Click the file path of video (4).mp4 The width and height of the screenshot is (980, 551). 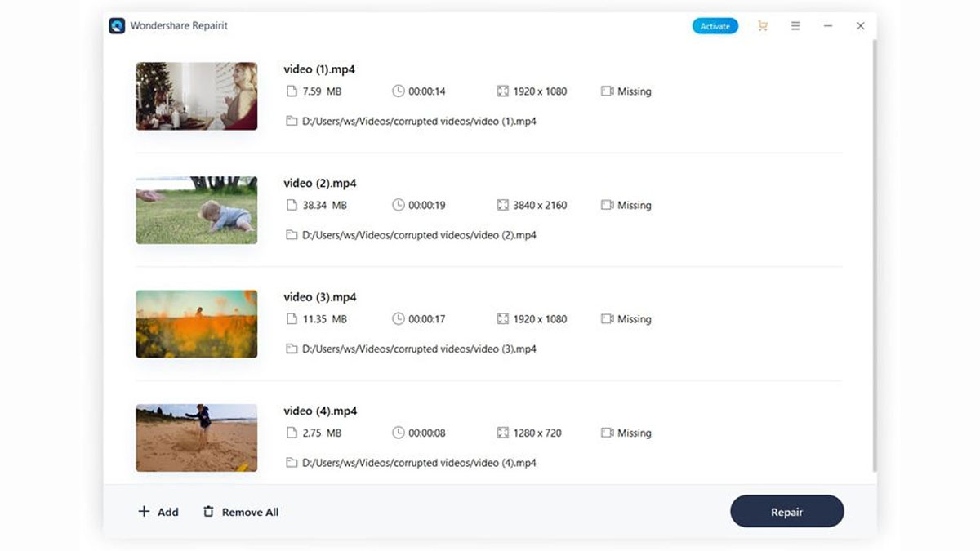point(419,464)
